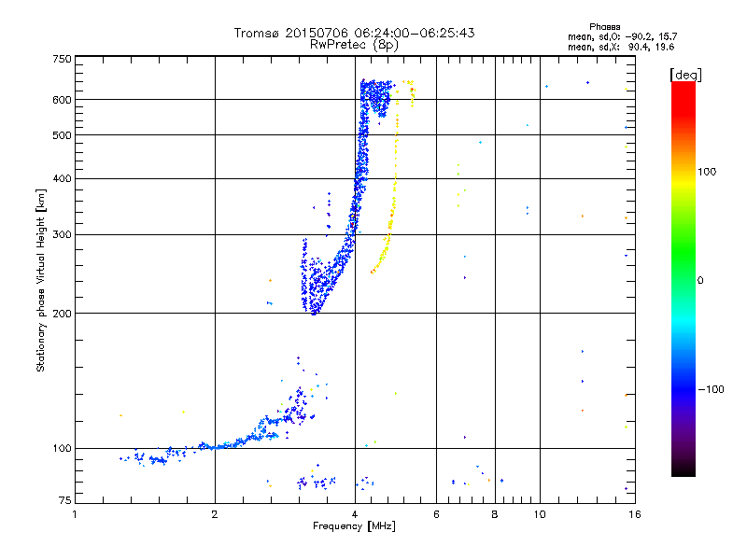Click the x-axis tick label "16"
Screen dimensions: 747x560
(x=635, y=514)
